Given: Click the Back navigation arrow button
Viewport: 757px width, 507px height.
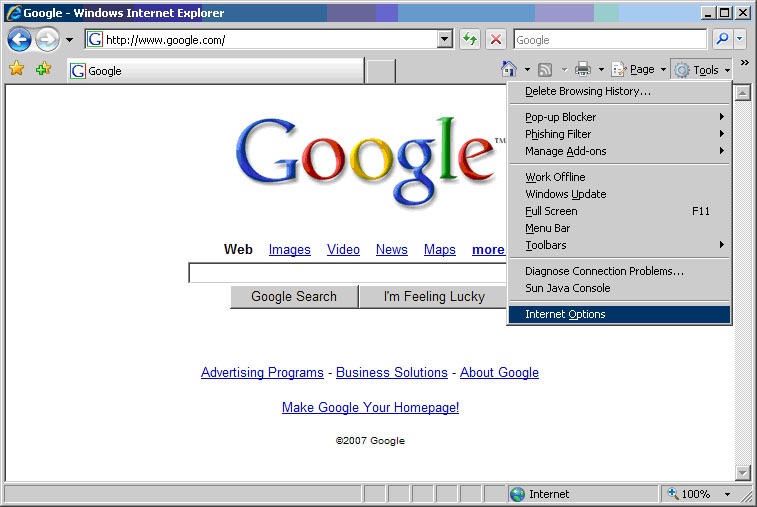Looking at the screenshot, I should 20,40.
